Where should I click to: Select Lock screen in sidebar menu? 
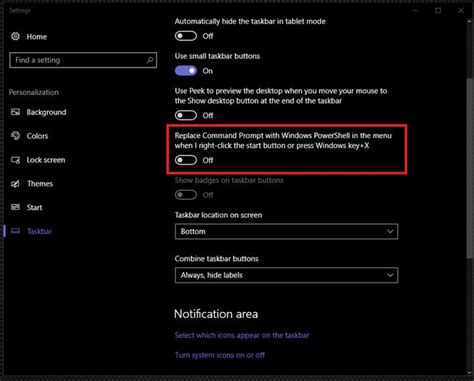pos(46,160)
